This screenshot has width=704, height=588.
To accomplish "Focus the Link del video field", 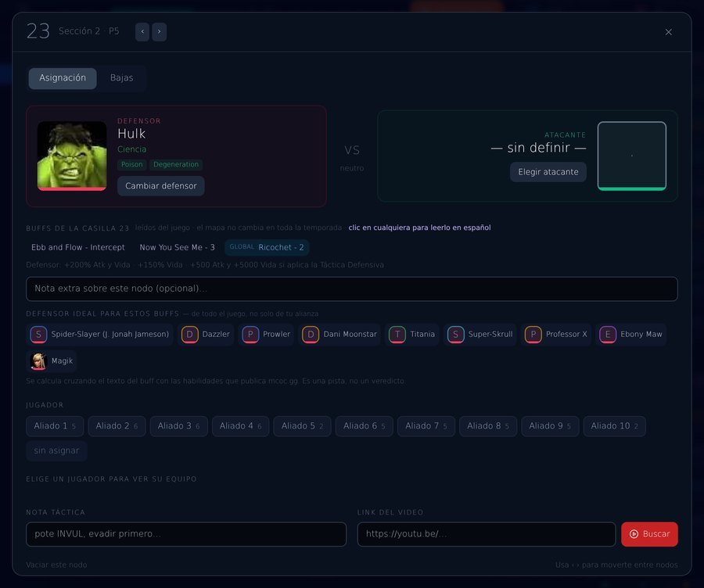I will point(487,534).
